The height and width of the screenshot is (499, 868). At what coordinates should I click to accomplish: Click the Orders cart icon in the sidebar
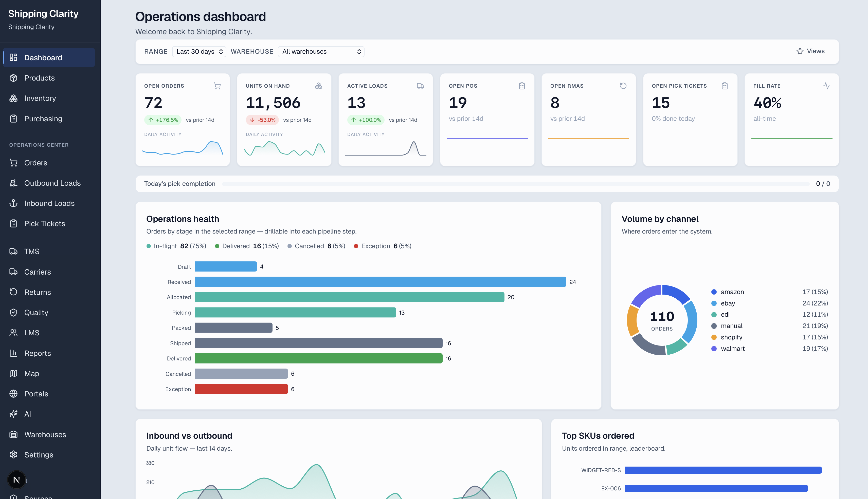coord(13,163)
